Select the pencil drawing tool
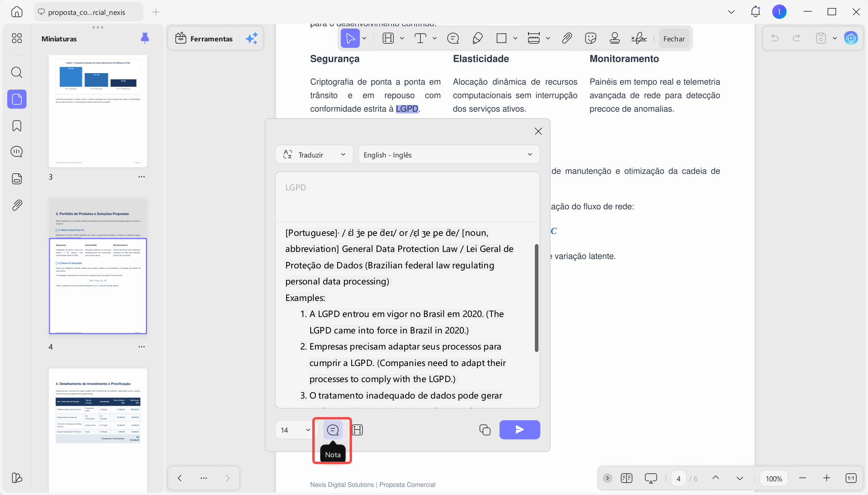 tap(477, 39)
